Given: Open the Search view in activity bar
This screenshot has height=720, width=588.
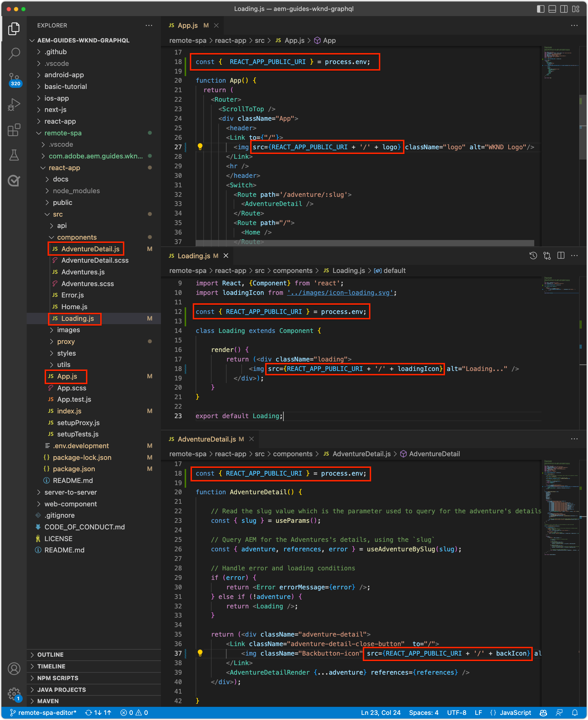Looking at the screenshot, I should [x=14, y=54].
